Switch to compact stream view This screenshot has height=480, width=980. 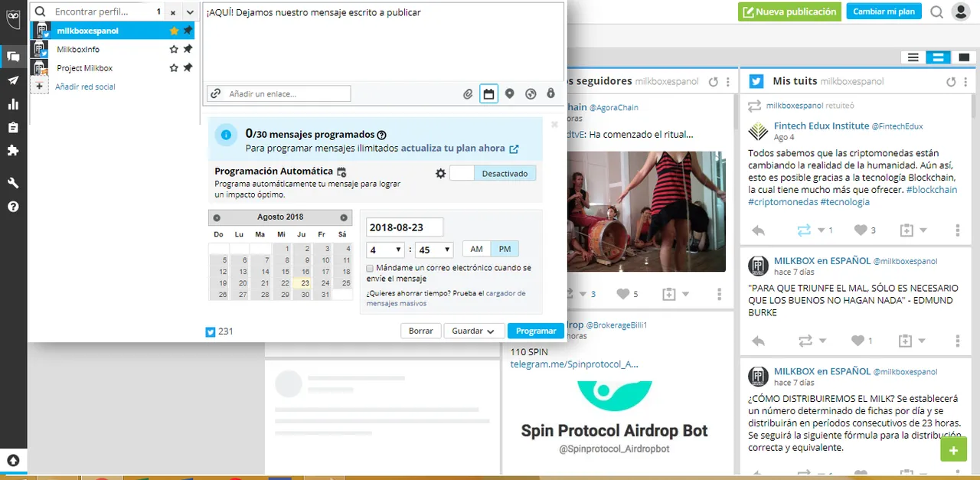(x=913, y=57)
